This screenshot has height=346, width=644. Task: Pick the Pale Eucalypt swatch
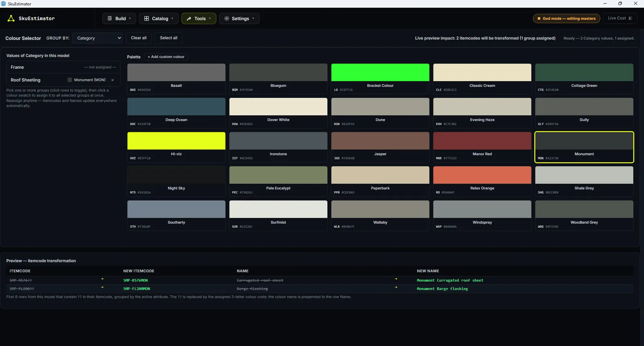pos(278,181)
